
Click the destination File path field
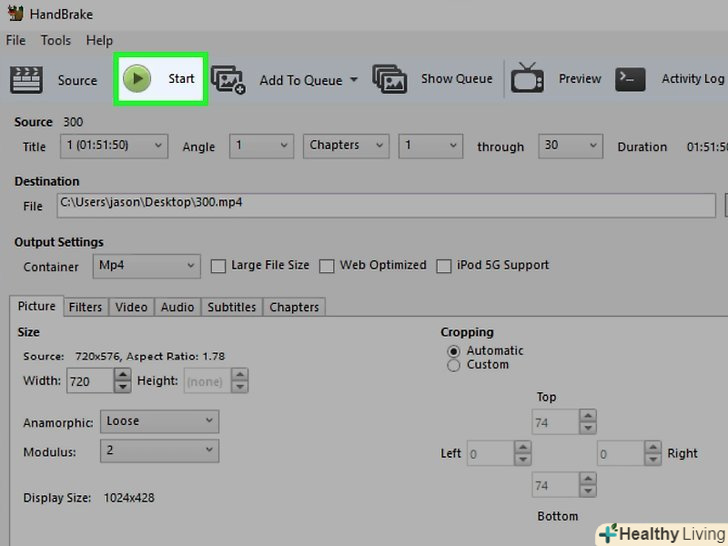[x=386, y=205]
